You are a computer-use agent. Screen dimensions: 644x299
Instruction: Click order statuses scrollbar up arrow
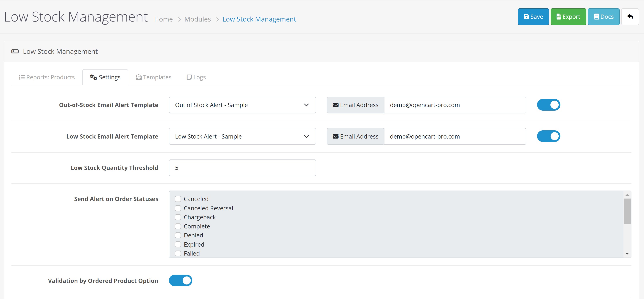(x=627, y=195)
